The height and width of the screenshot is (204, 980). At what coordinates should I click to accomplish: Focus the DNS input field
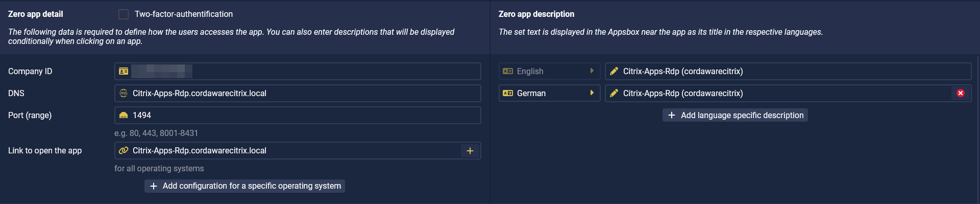pyautogui.click(x=298, y=93)
